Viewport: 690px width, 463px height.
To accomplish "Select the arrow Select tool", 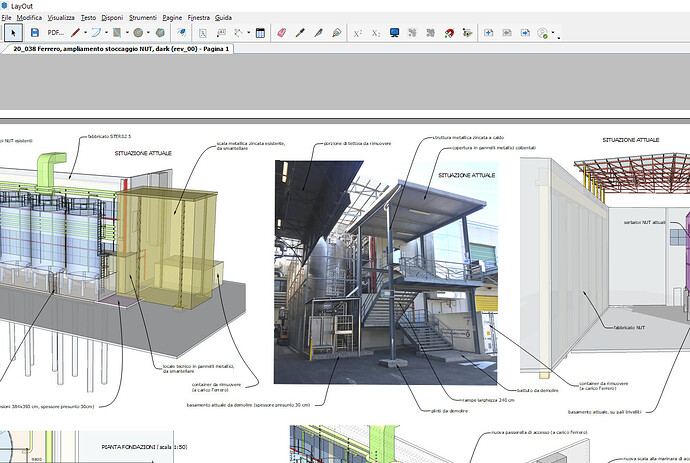I will click(13, 33).
